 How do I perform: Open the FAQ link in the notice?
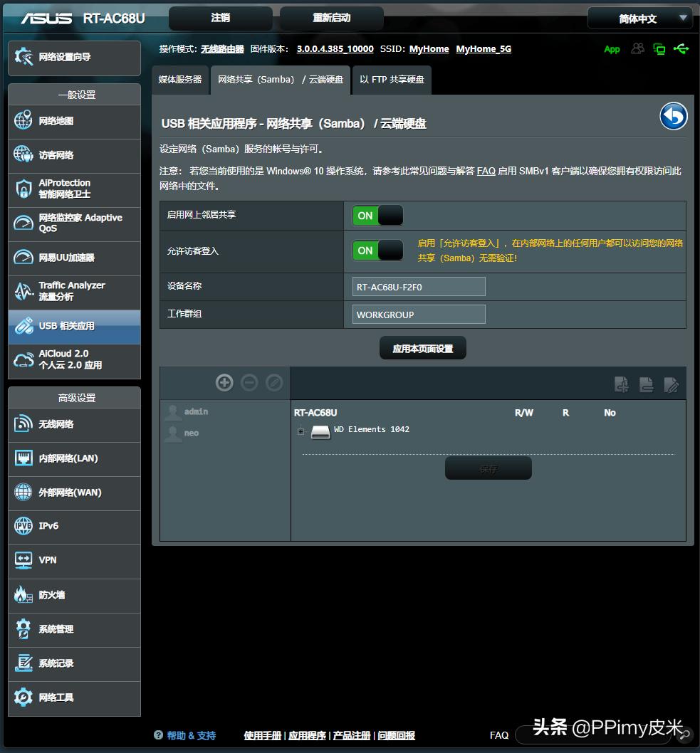point(486,171)
